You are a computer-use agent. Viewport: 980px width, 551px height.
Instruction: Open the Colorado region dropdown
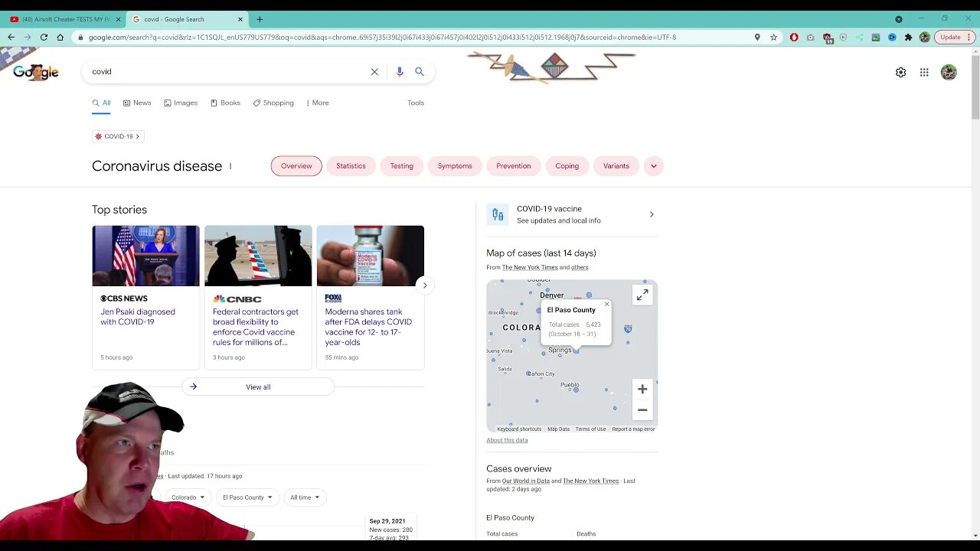188,497
